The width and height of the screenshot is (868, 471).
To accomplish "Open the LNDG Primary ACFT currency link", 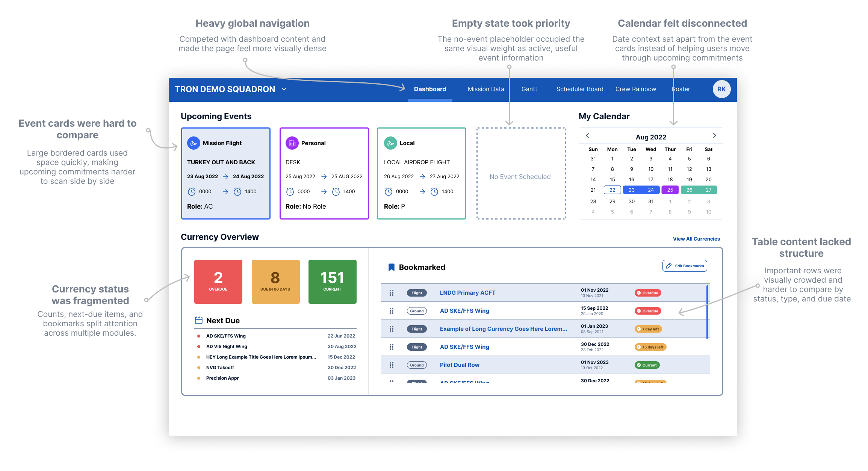I will click(x=467, y=293).
